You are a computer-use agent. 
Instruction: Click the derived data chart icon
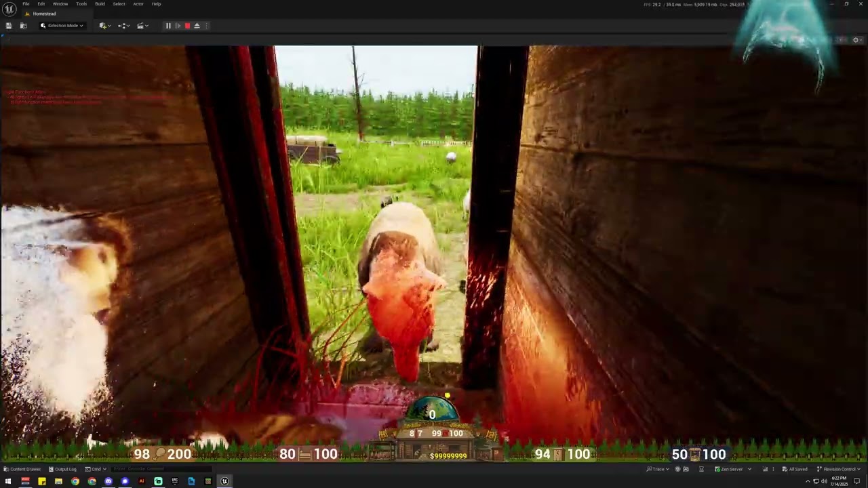(765, 469)
